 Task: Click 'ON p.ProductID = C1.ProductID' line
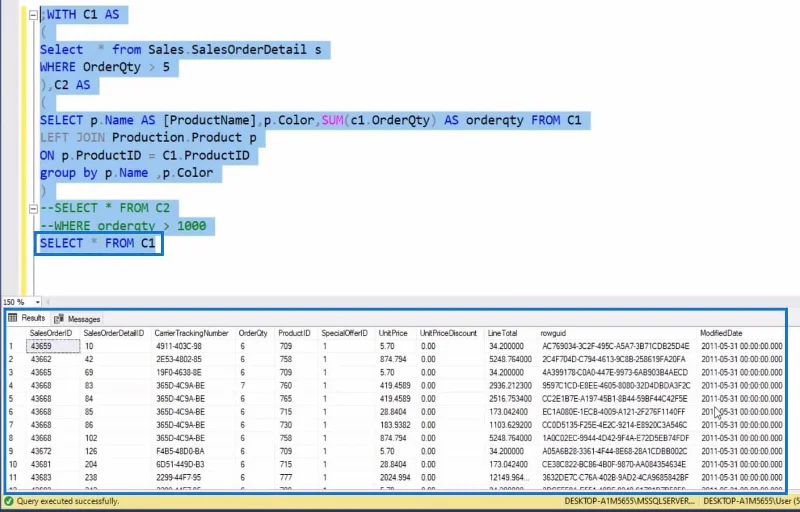point(144,156)
